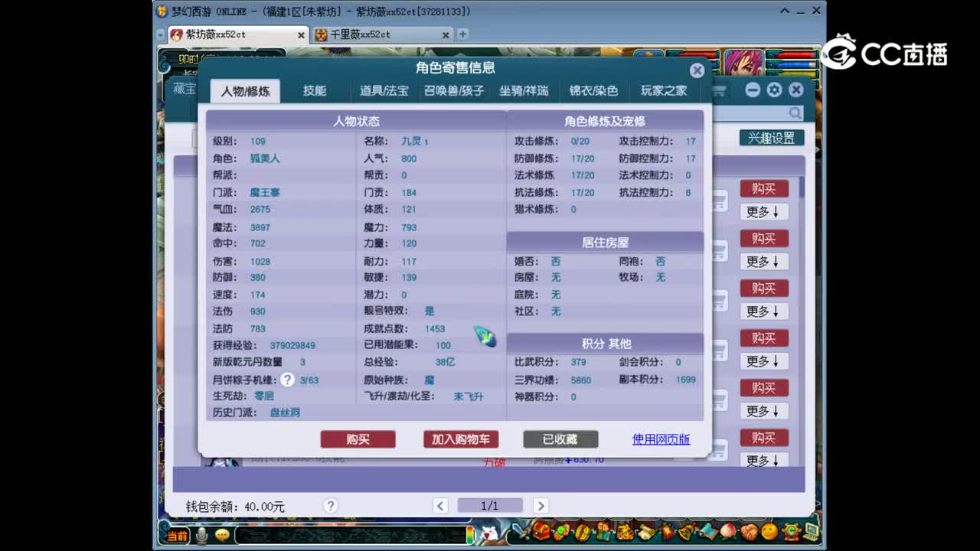Click the help icon beside 月饼粽子机缘
This screenshot has width=980, height=551.
pyautogui.click(x=287, y=380)
